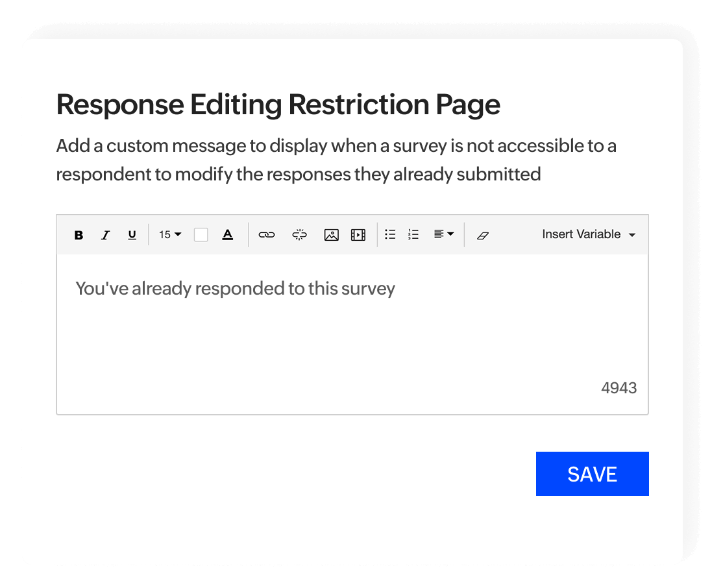Open the font text color picker
The image size is (723, 588).
[227, 234]
